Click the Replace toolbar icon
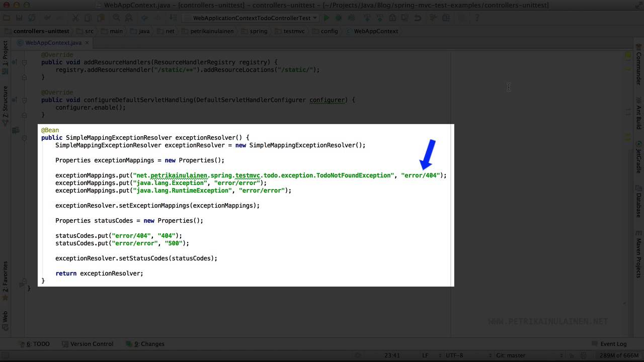 [x=129, y=18]
